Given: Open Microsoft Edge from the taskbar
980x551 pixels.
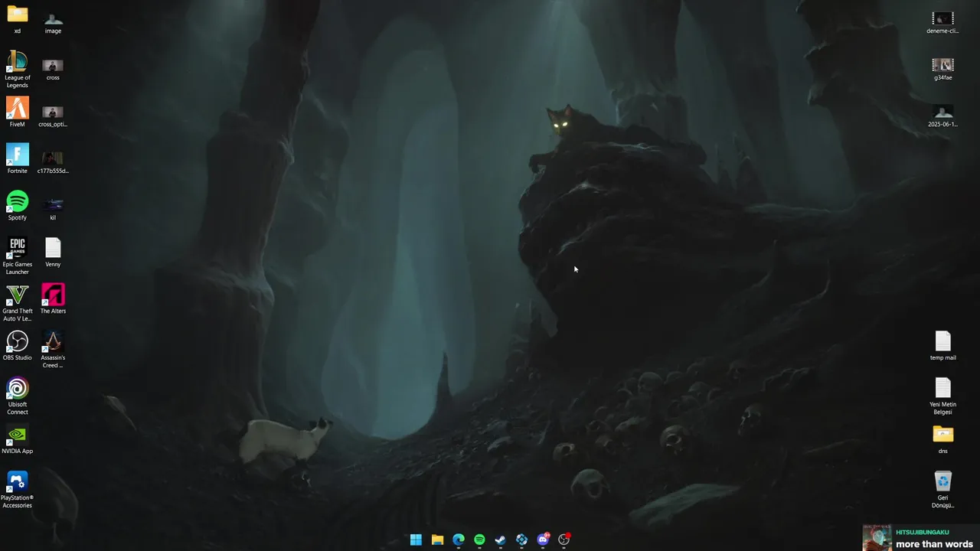Looking at the screenshot, I should click(x=459, y=540).
